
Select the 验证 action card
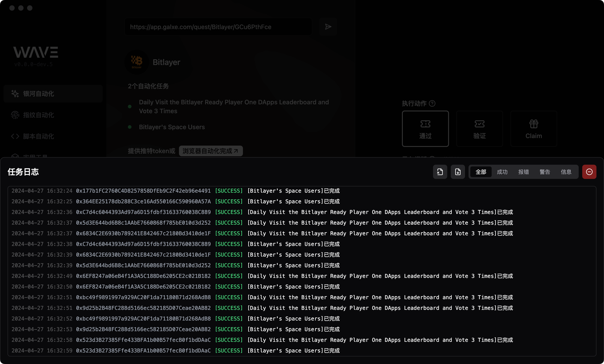[479, 129]
